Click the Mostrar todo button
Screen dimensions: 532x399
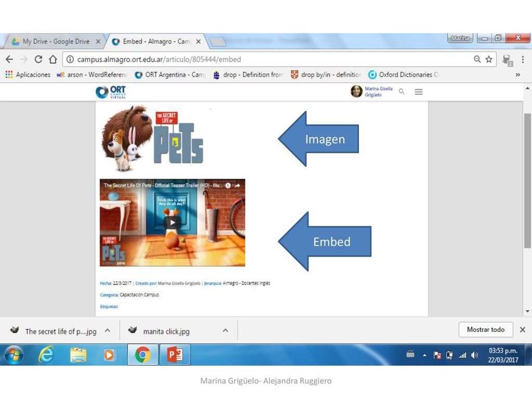pyautogui.click(x=486, y=329)
